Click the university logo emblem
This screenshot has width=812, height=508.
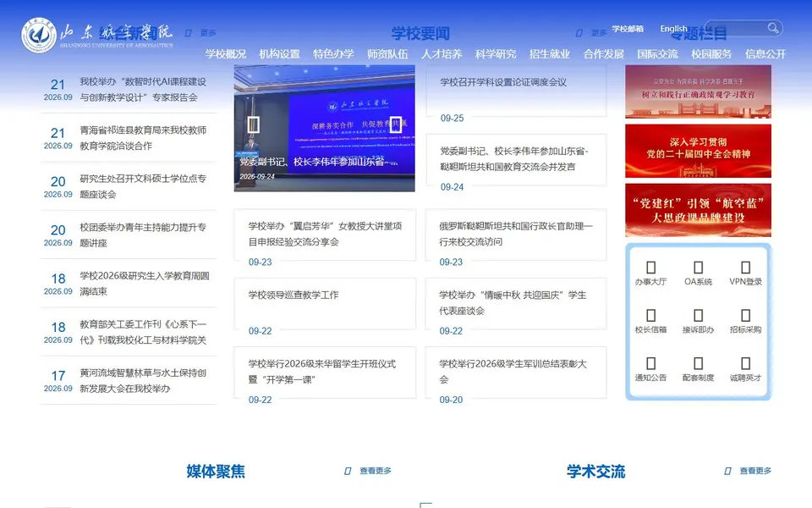point(39,36)
